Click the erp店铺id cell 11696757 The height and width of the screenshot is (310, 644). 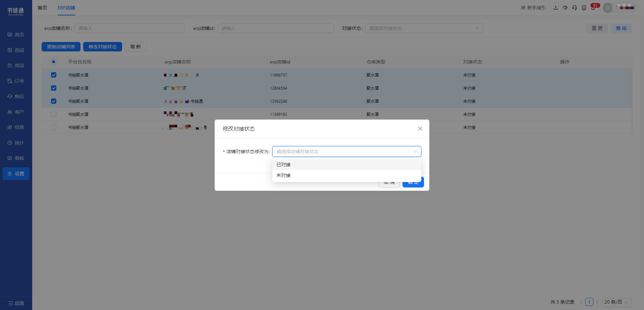278,75
